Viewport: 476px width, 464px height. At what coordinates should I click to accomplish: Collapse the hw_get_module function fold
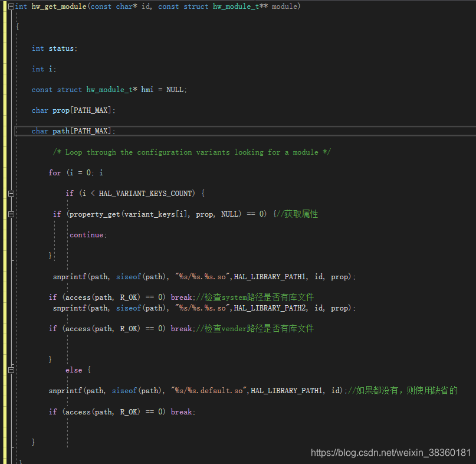coord(11,6)
